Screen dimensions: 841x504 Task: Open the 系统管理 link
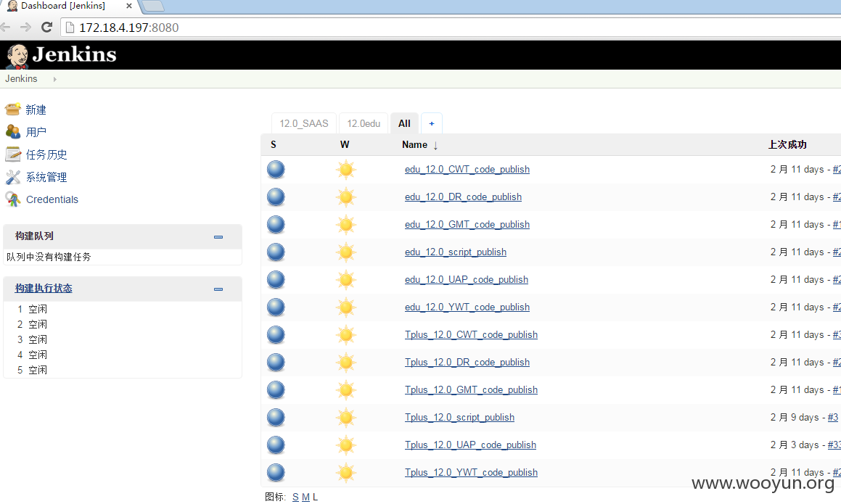[46, 178]
